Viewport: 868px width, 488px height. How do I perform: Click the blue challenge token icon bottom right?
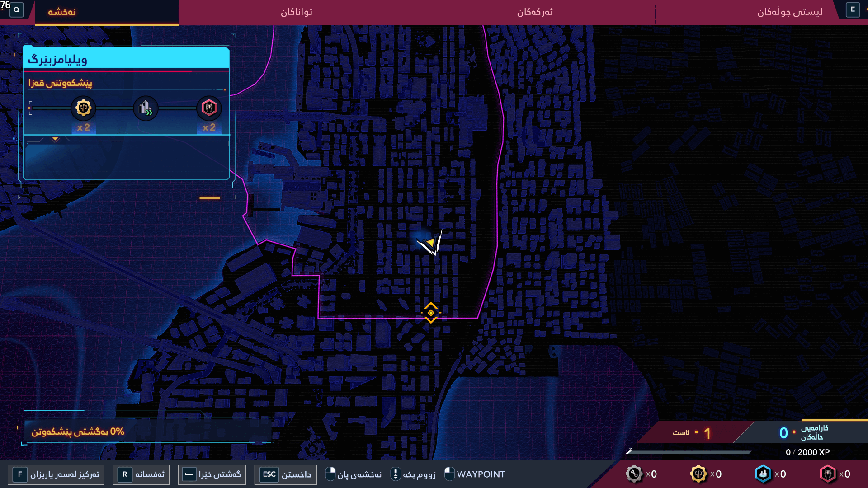click(x=763, y=474)
